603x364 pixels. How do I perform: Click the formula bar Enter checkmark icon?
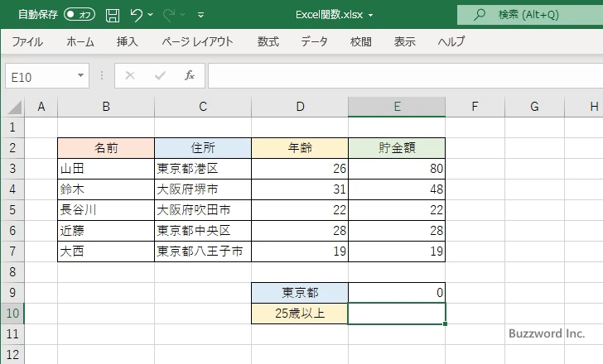[160, 76]
